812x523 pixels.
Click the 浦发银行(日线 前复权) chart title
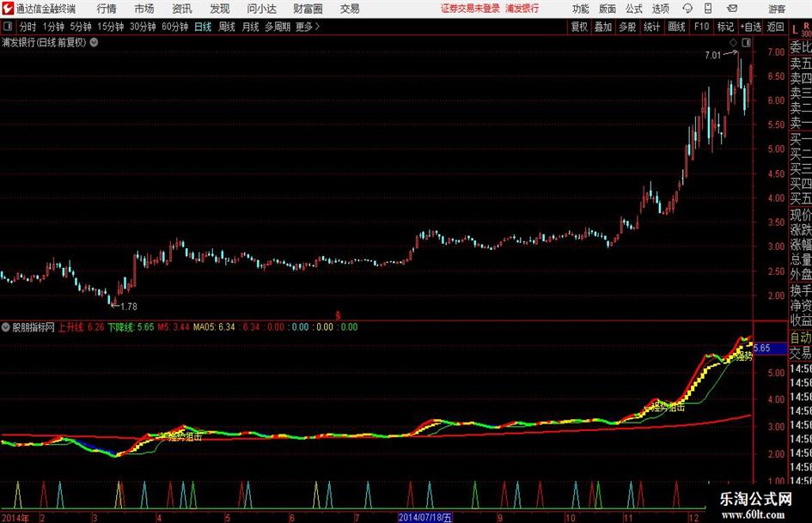44,42
